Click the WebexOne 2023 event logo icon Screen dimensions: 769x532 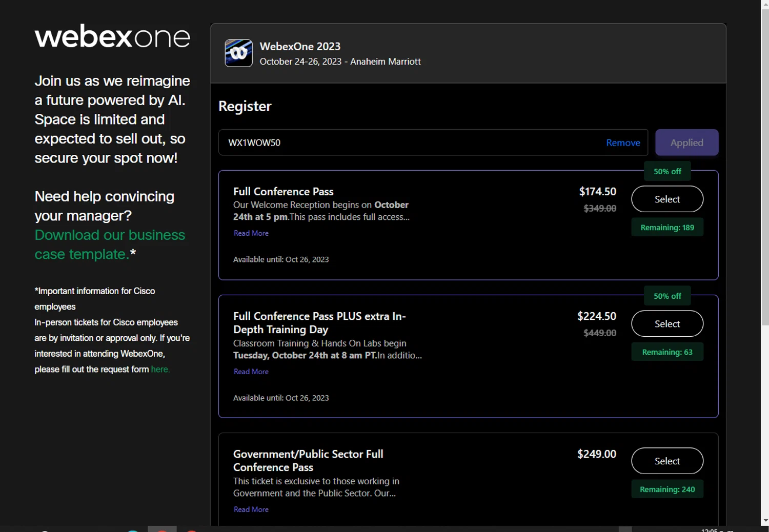pyautogui.click(x=238, y=53)
